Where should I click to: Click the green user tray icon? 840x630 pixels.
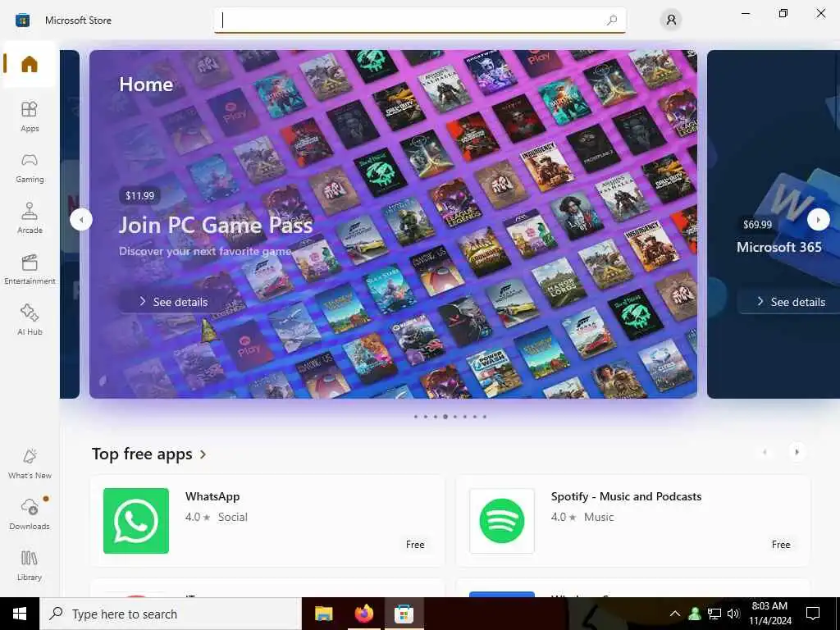[x=695, y=614]
